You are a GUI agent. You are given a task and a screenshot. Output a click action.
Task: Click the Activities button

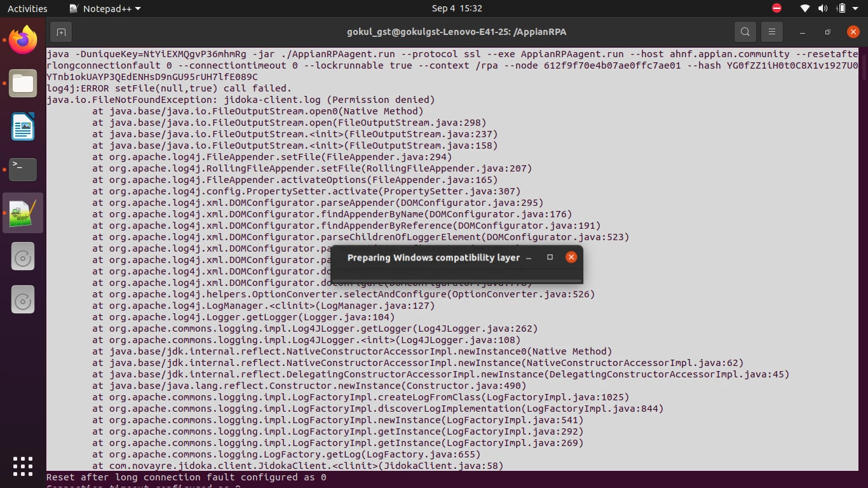(x=27, y=8)
